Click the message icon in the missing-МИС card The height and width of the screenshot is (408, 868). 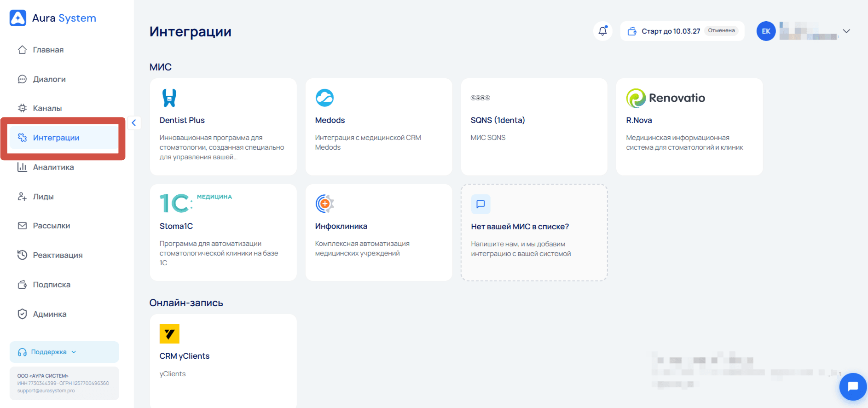[481, 204]
